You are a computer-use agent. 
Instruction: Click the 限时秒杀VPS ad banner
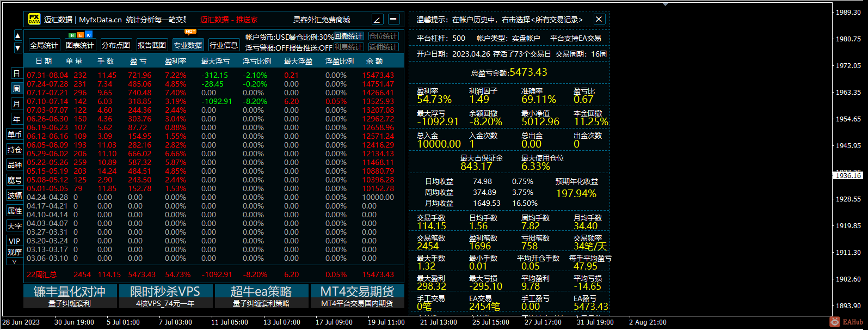tap(165, 296)
